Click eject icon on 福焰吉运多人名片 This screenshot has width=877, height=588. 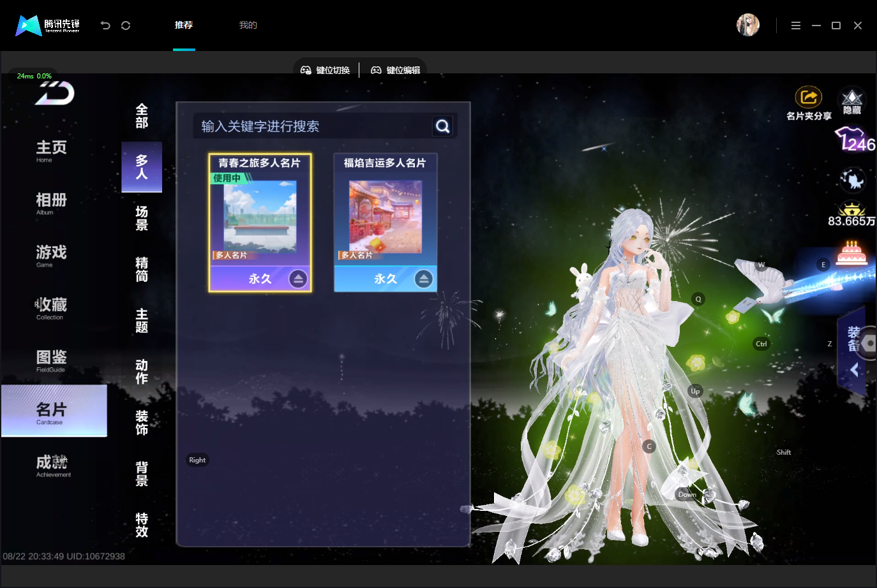pos(424,279)
